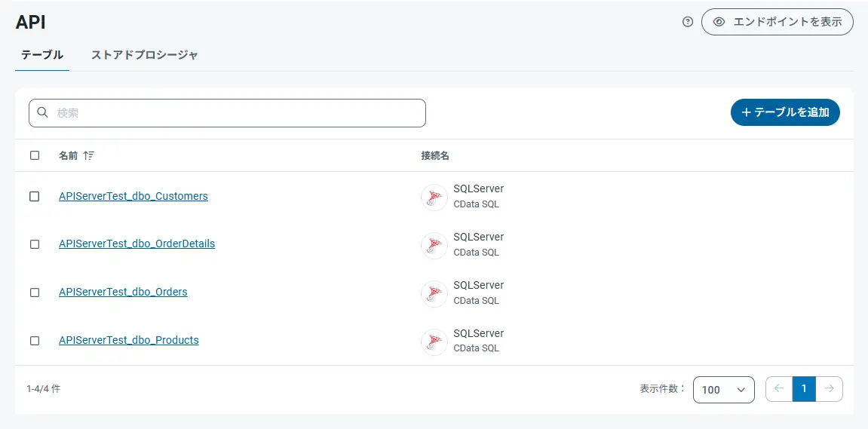Go to the next page with the right arrow
The width and height of the screenshot is (868, 429).
(x=830, y=388)
